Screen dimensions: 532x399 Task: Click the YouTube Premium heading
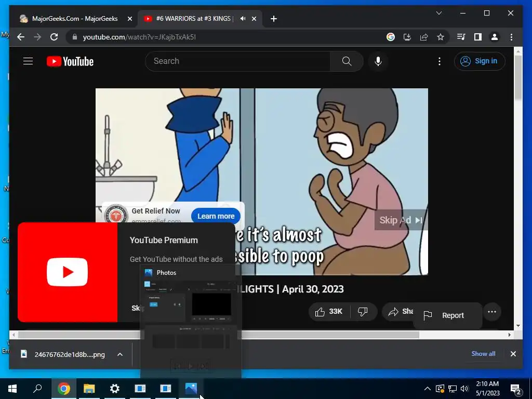pos(164,240)
